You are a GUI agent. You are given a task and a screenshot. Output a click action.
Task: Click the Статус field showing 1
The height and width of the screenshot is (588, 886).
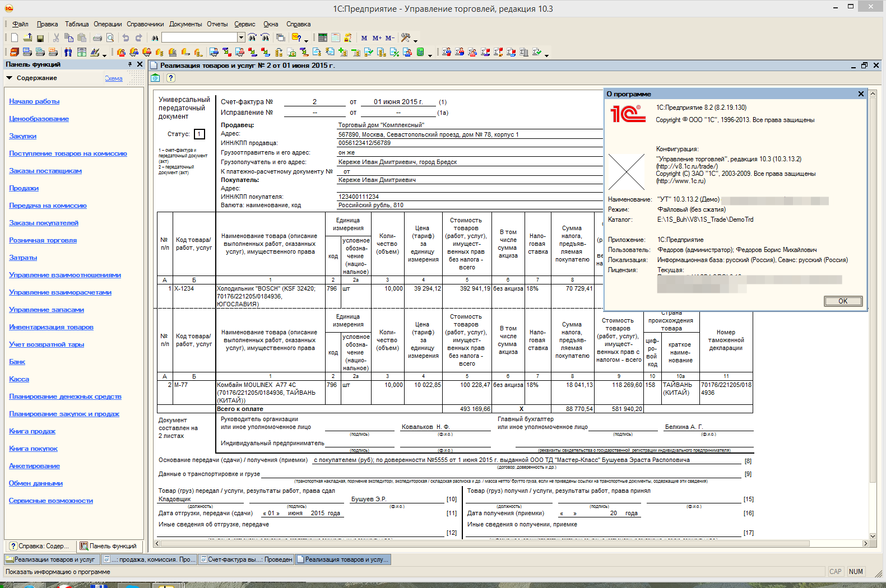[x=200, y=134]
